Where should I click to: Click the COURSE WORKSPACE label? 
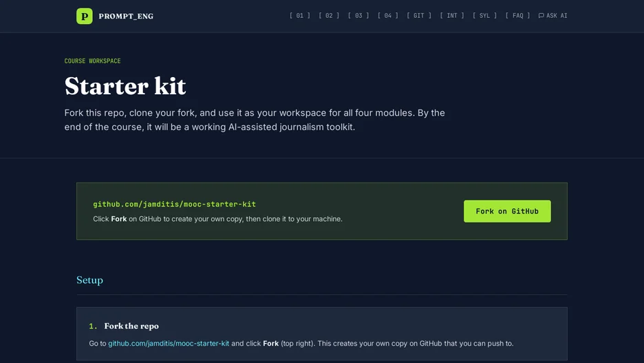92,61
